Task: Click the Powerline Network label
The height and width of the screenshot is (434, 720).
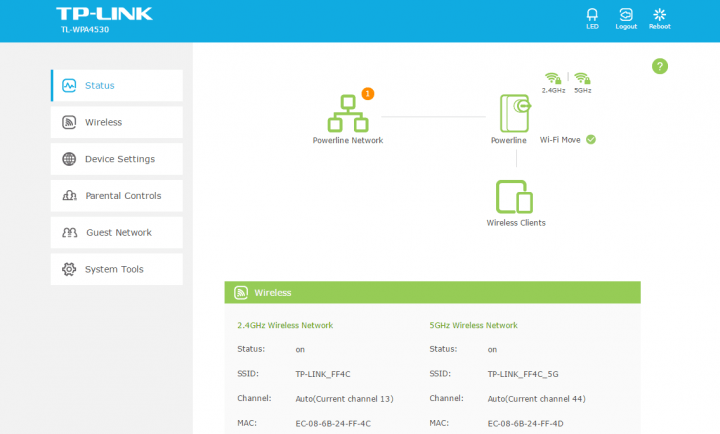Action: point(348,140)
